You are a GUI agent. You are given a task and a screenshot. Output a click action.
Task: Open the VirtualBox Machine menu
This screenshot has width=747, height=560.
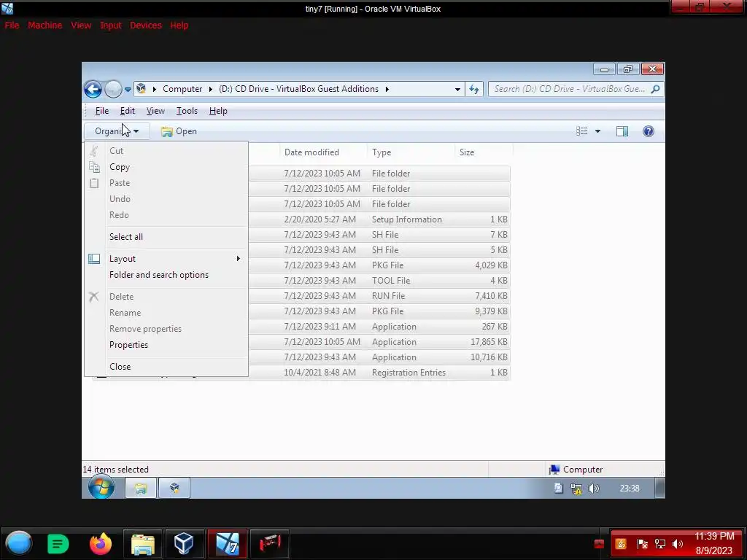44,26
